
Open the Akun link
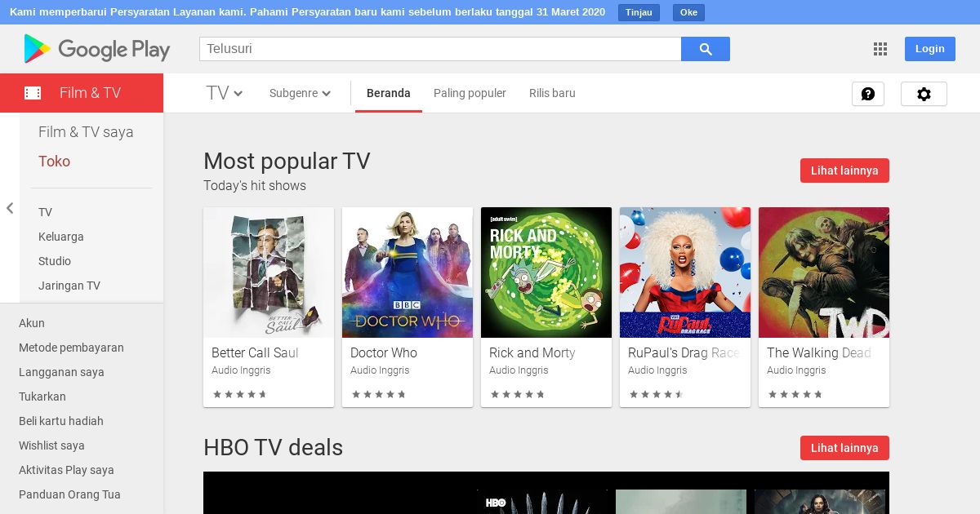tap(32, 323)
